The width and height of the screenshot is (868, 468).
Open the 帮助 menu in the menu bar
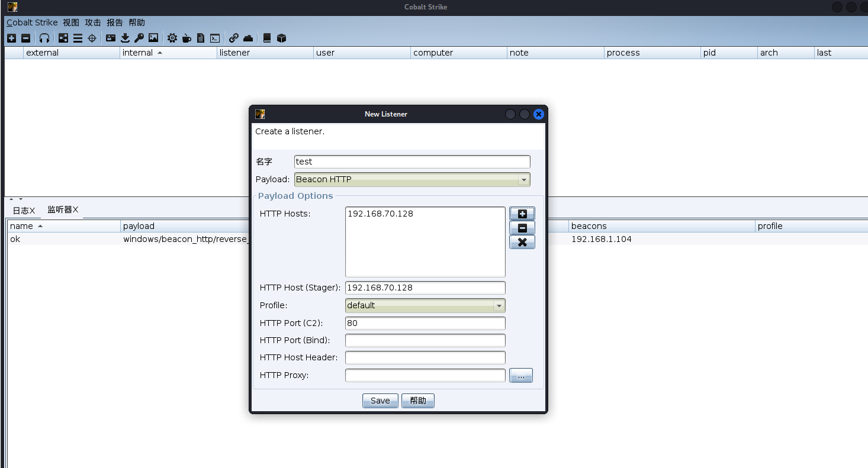click(x=137, y=22)
